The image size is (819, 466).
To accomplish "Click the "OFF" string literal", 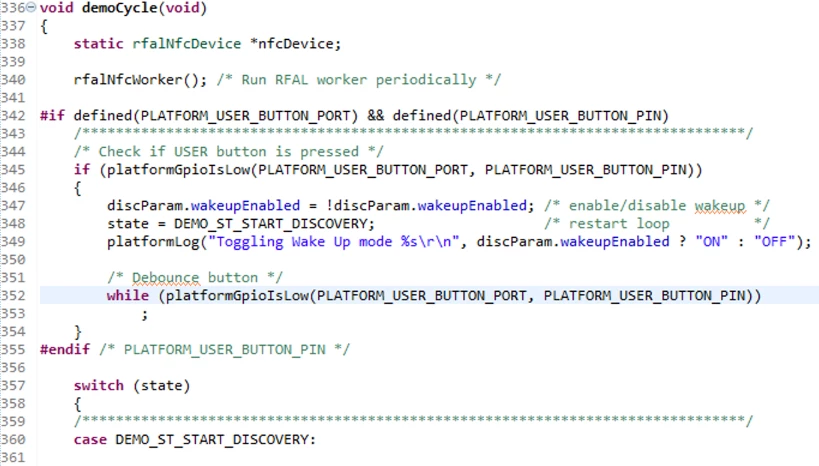I will pyautogui.click(x=775, y=242).
